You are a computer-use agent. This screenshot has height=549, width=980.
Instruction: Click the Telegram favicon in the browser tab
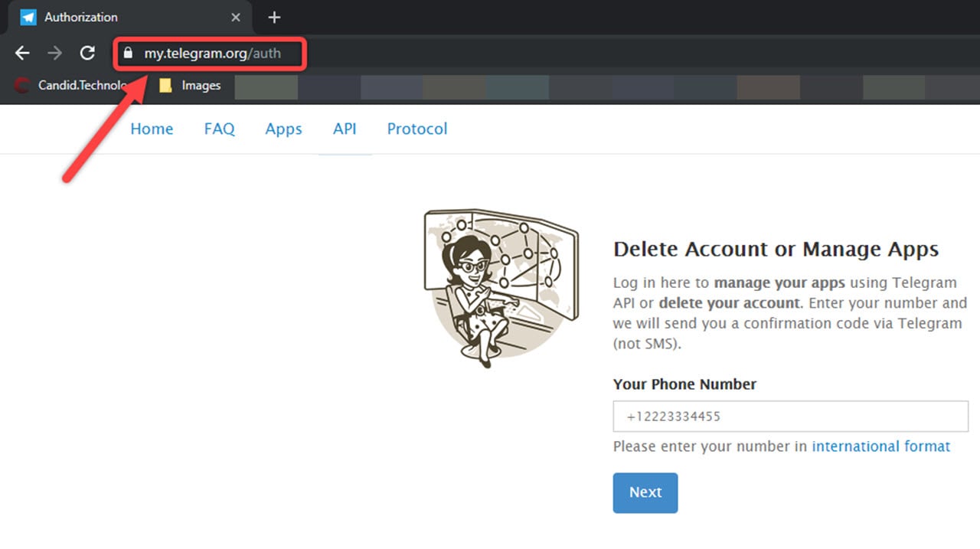pos(28,17)
